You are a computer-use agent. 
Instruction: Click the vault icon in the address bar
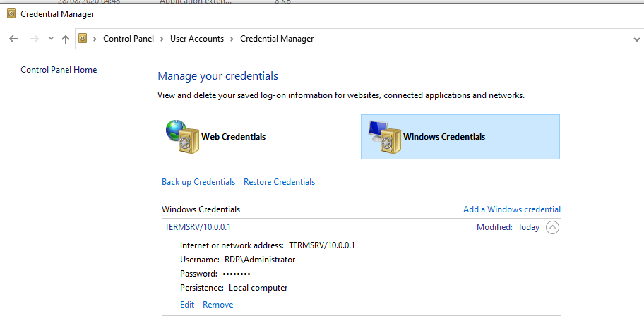pos(83,39)
